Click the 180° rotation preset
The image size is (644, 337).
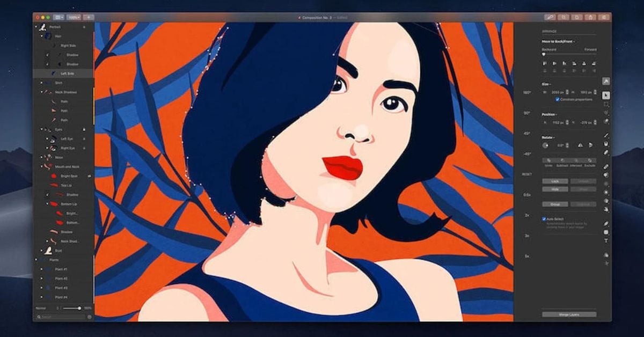click(526, 92)
